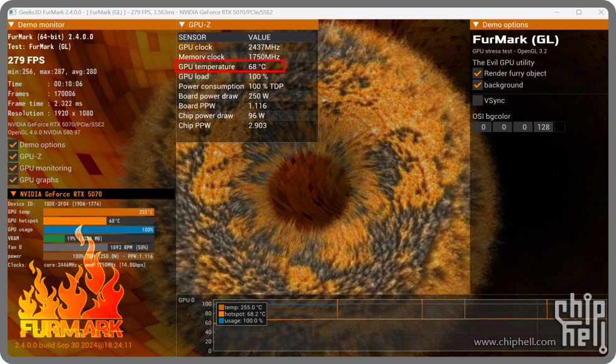Click the GPU temp bar showing 255°C
The height and width of the screenshot is (364, 616).
(x=99, y=212)
